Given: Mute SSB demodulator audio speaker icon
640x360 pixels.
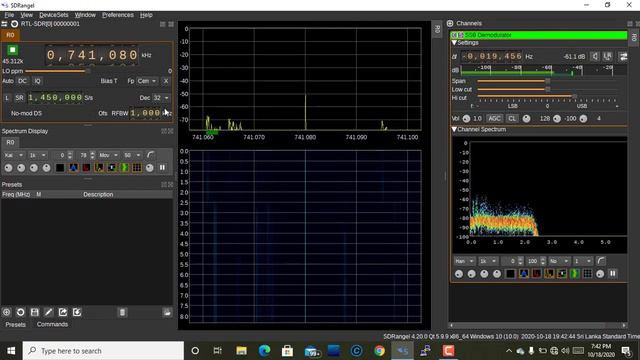Looking at the screenshot, I should coord(595,56).
